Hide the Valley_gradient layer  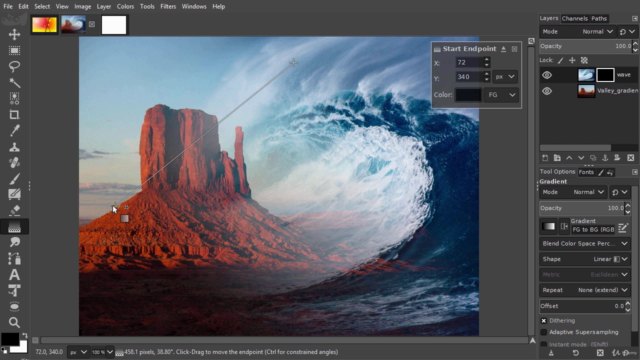pos(547,91)
